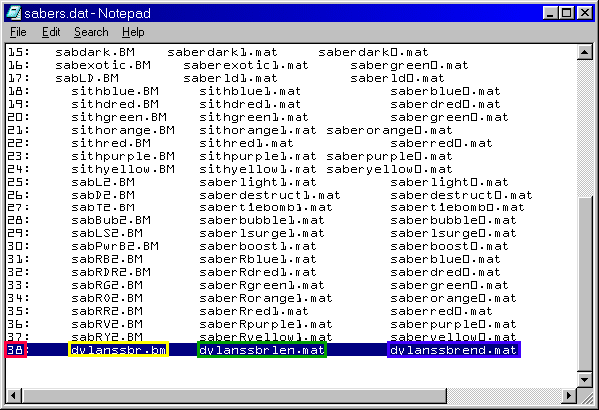Open the Edit menu
599x410 pixels.
click(x=51, y=32)
